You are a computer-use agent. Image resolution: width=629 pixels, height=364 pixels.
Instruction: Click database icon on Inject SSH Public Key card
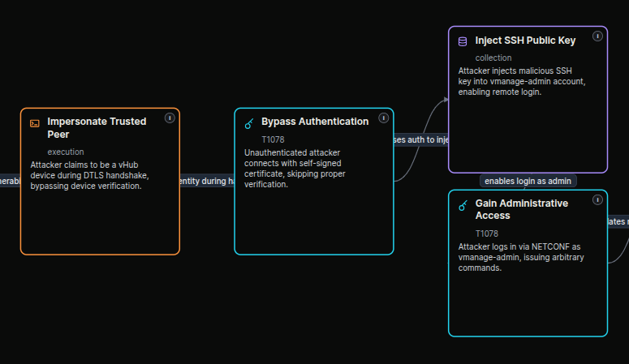pos(463,41)
